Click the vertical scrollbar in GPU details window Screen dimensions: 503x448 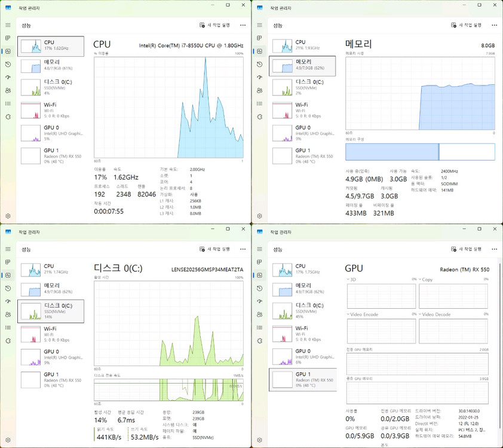[x=499, y=345]
